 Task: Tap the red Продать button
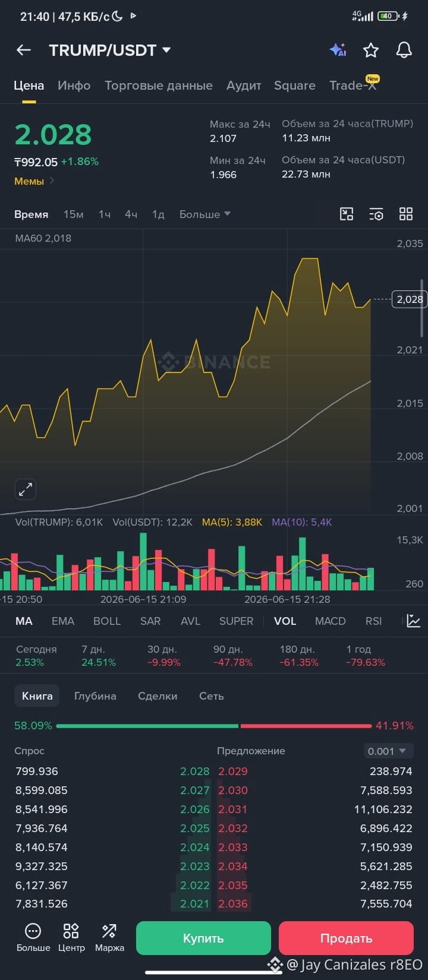[x=346, y=938]
